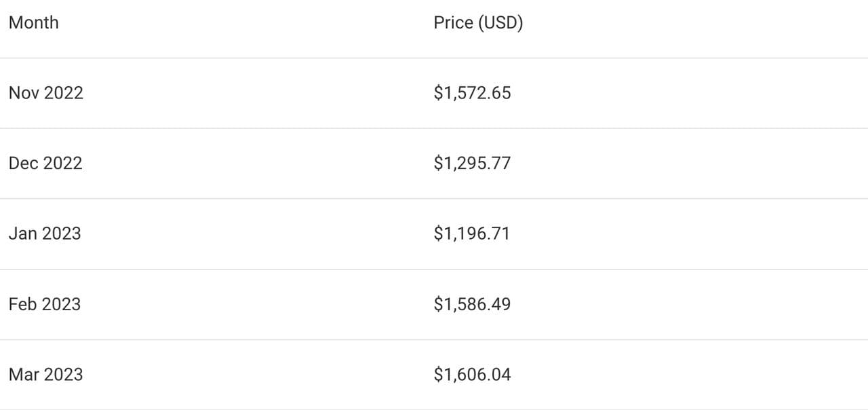Click the $1,606.04 price value

(472, 375)
